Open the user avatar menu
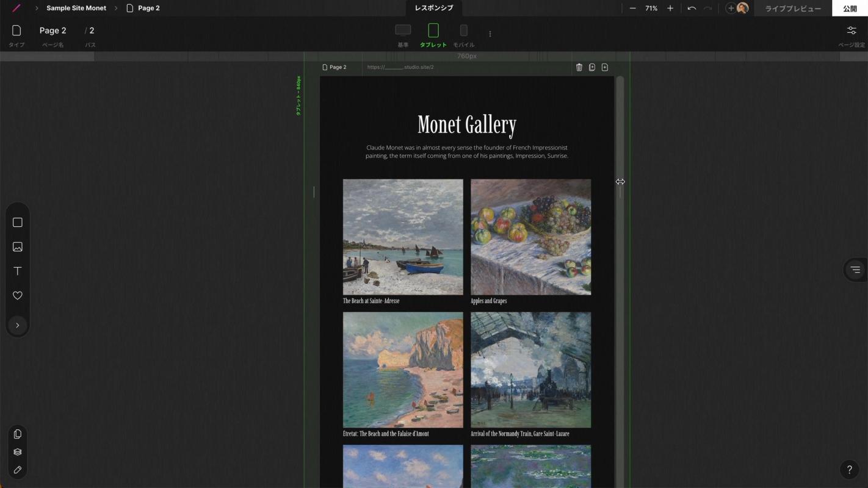This screenshot has height=488, width=868. coord(743,8)
